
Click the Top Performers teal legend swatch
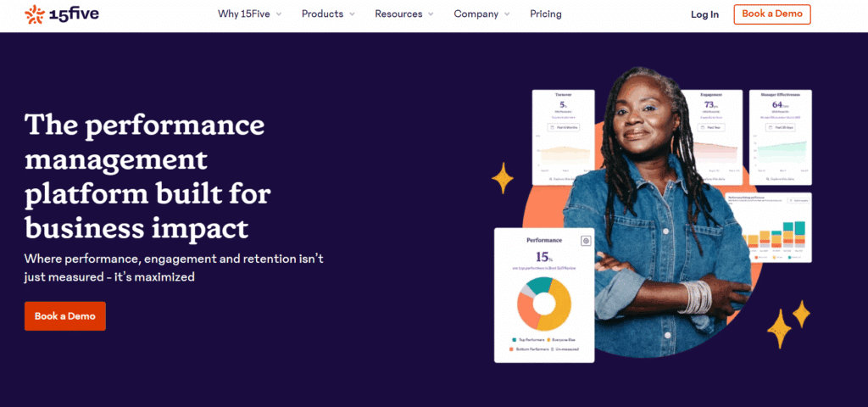[514, 339]
